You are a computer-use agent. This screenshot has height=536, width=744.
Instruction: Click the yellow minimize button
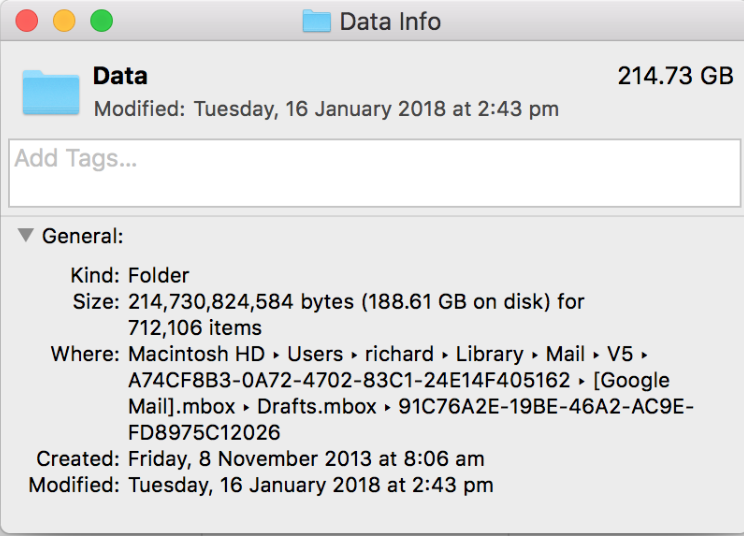[x=64, y=20]
